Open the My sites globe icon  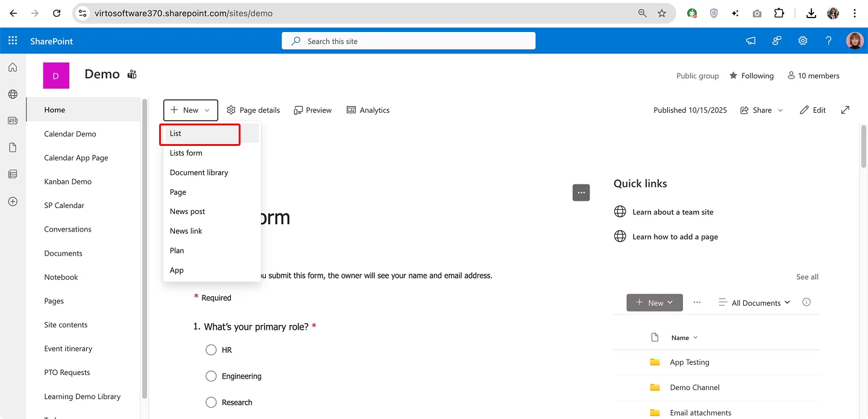(12, 93)
